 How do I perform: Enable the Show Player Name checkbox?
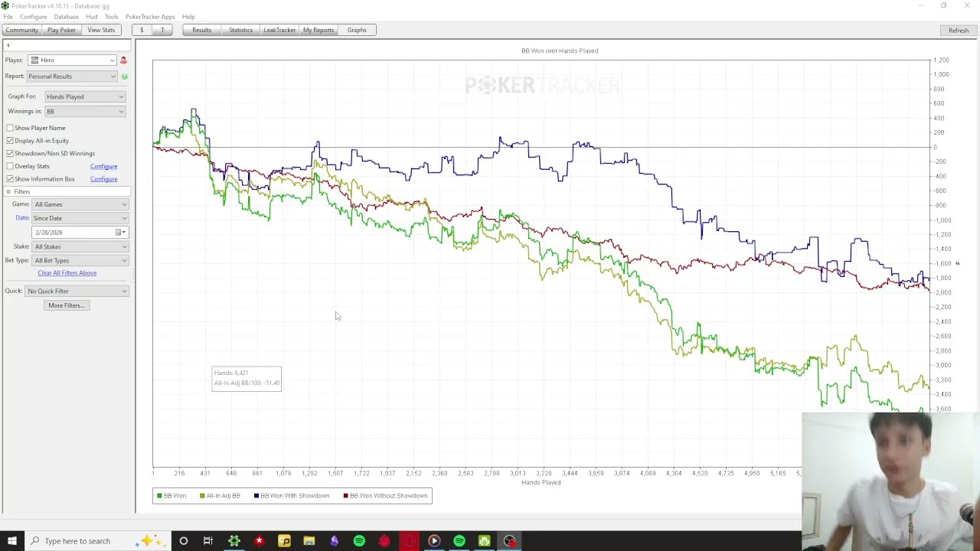click(10, 128)
